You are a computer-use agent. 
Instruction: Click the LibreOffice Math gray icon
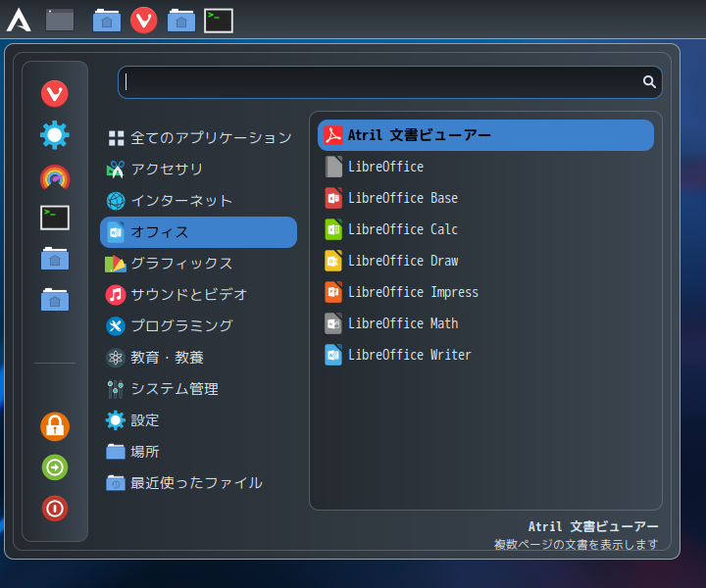point(333,323)
